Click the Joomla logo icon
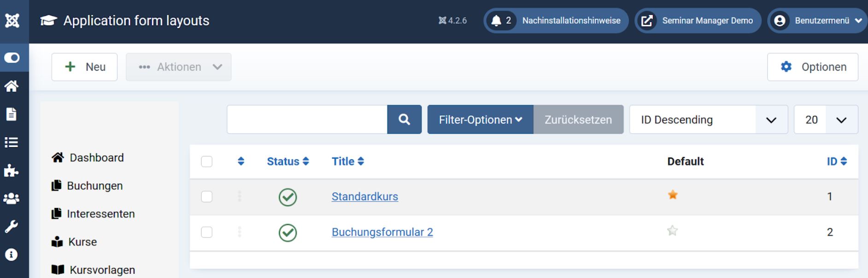This screenshot has width=868, height=278. pos(12,21)
